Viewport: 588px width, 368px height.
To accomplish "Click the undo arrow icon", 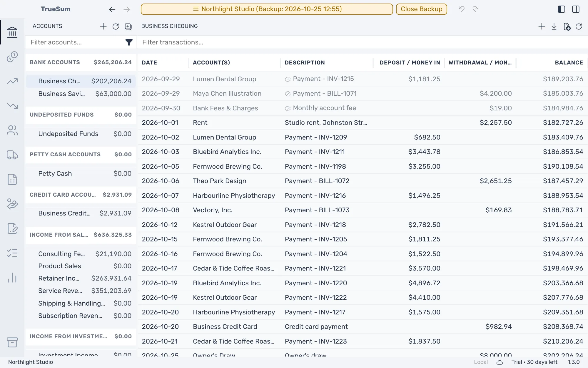I will pos(461,9).
